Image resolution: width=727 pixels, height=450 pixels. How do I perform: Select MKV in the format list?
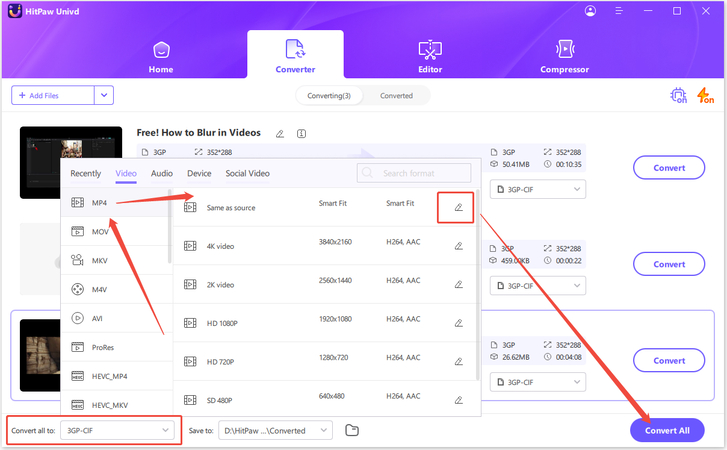tap(116, 260)
